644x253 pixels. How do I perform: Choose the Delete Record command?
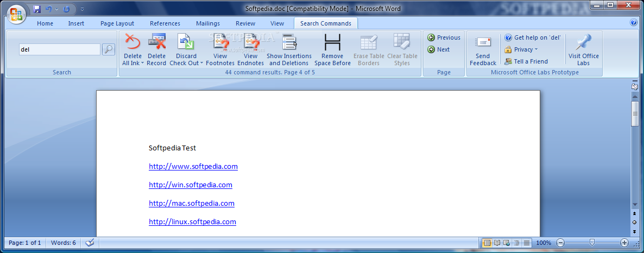pyautogui.click(x=156, y=49)
